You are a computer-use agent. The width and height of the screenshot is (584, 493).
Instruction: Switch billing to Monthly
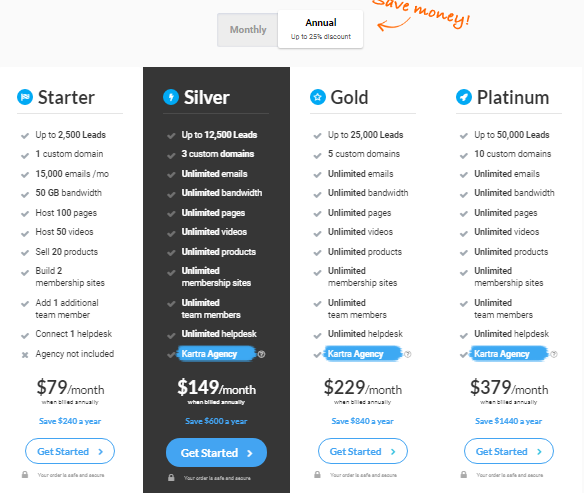tap(248, 30)
